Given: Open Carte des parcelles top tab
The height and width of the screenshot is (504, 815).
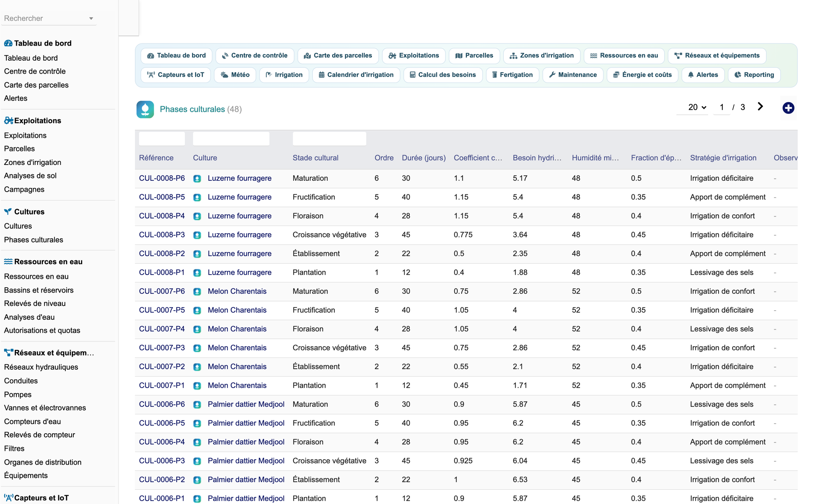Looking at the screenshot, I should click(x=338, y=56).
